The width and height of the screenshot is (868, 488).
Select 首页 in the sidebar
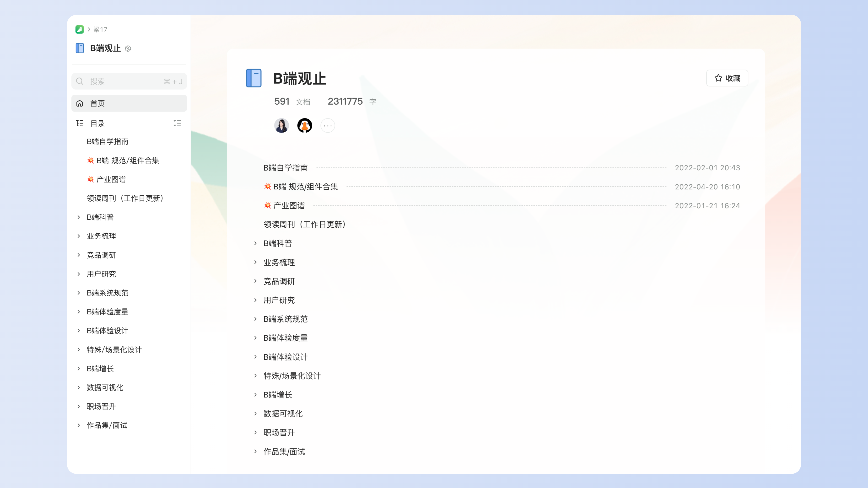[129, 103]
